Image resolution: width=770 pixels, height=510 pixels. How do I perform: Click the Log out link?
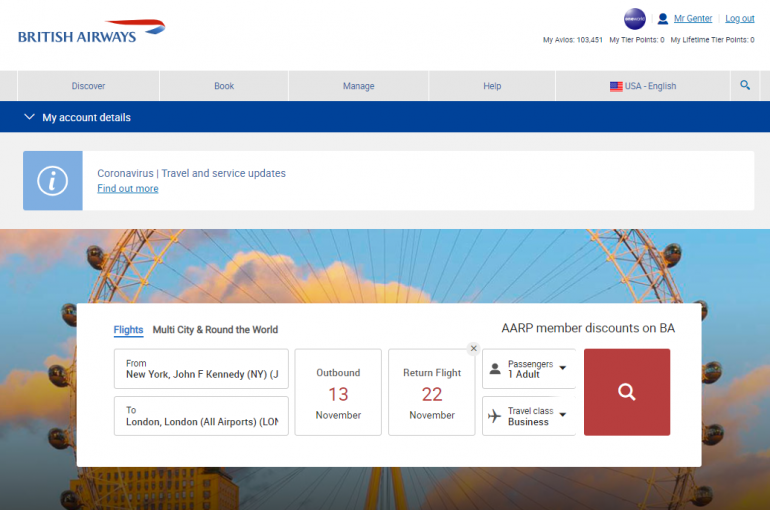click(739, 19)
